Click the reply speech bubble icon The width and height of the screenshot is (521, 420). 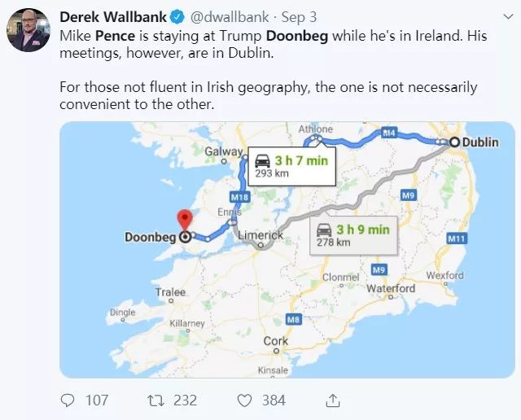(68, 400)
